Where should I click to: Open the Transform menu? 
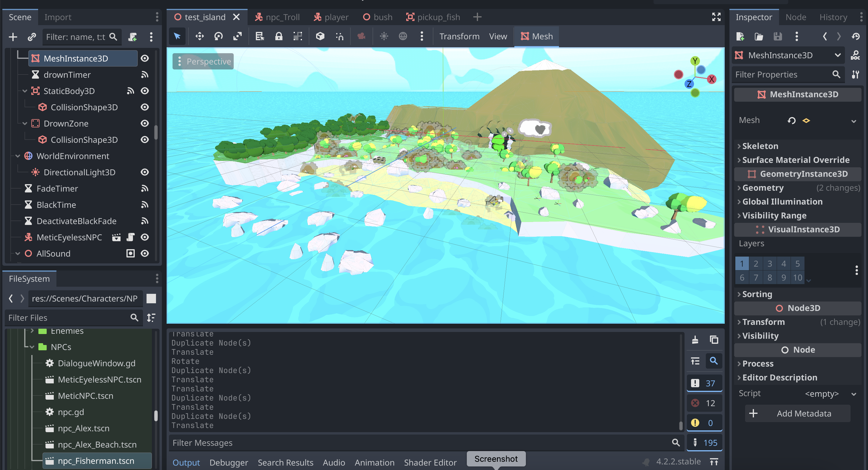[x=459, y=36]
